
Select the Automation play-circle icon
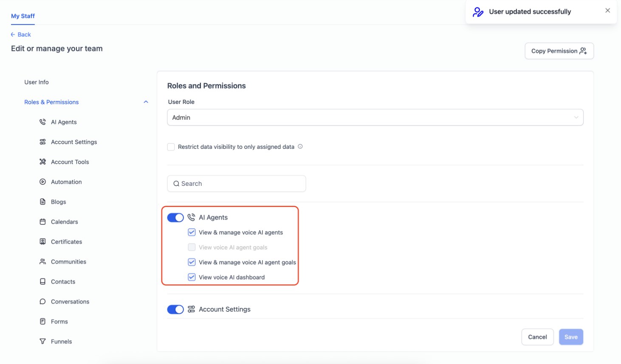pos(42,182)
